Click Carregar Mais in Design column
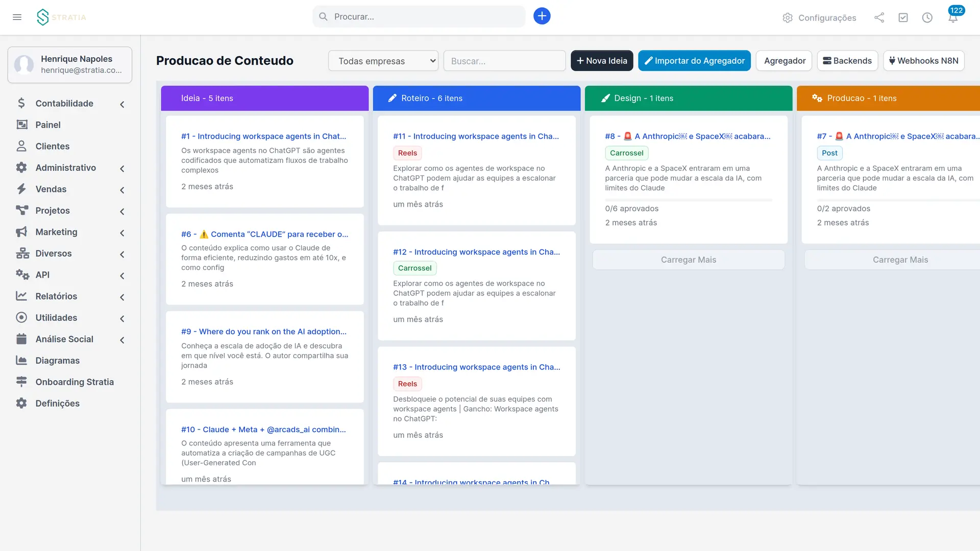 tap(689, 260)
